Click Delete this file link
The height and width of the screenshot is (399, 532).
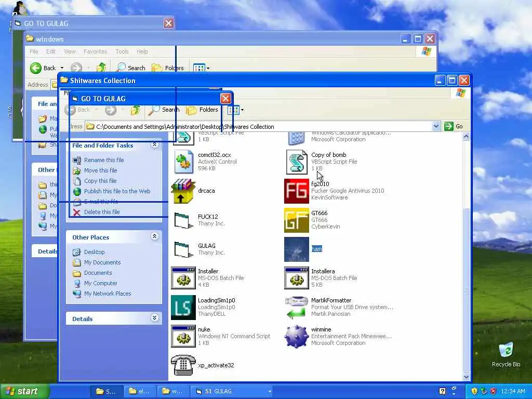[102, 212]
